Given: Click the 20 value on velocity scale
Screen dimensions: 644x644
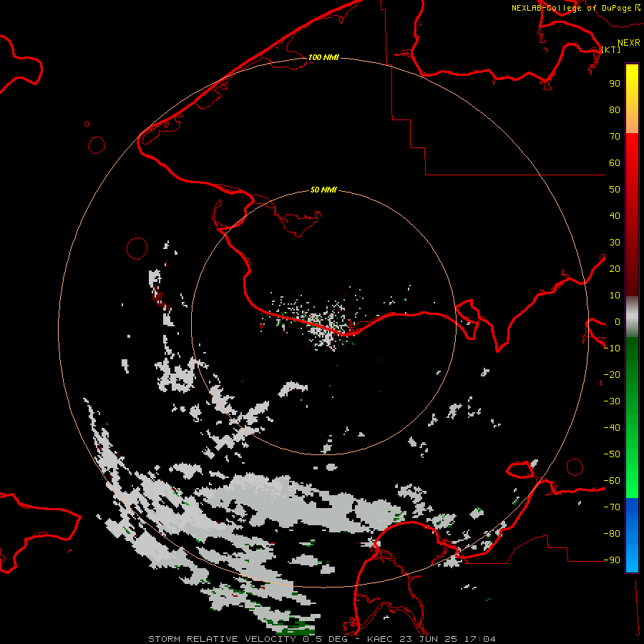Looking at the screenshot, I should pyautogui.click(x=615, y=268).
